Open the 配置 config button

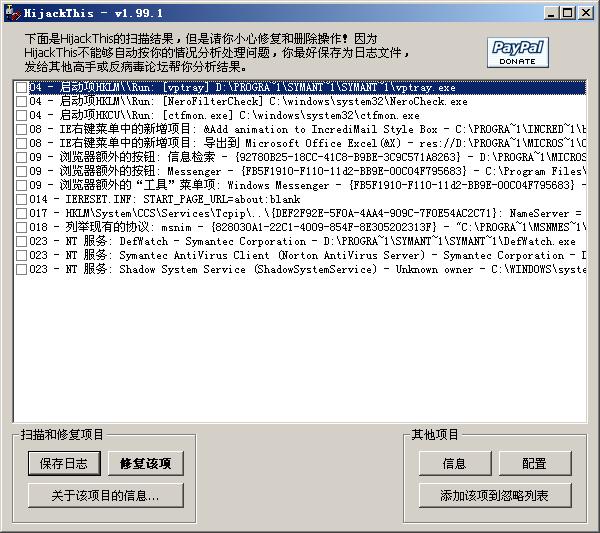[x=535, y=463]
